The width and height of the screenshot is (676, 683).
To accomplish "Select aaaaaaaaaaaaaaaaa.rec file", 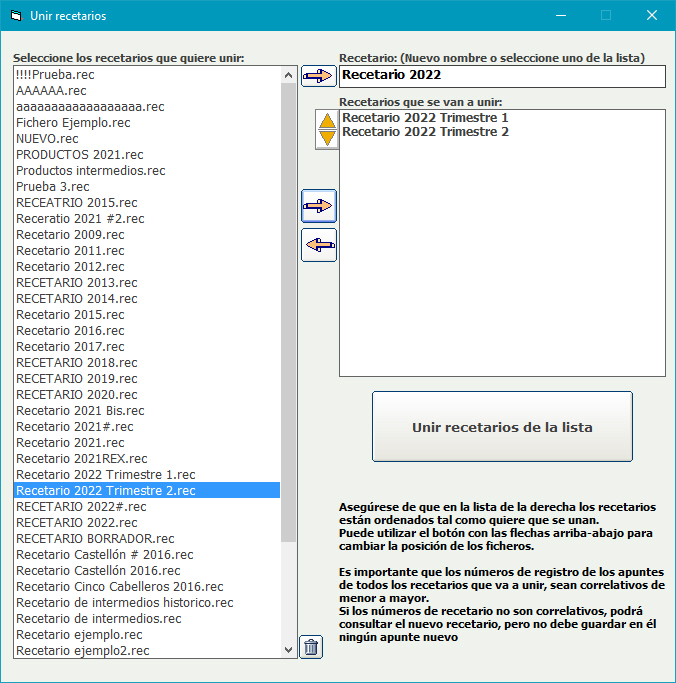I will pos(147,107).
